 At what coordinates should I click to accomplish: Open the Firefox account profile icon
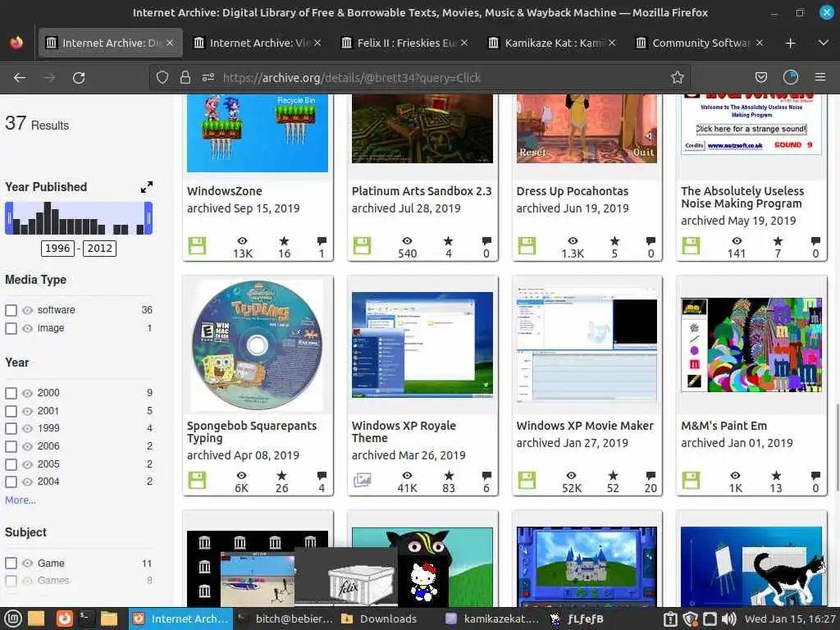click(791, 78)
